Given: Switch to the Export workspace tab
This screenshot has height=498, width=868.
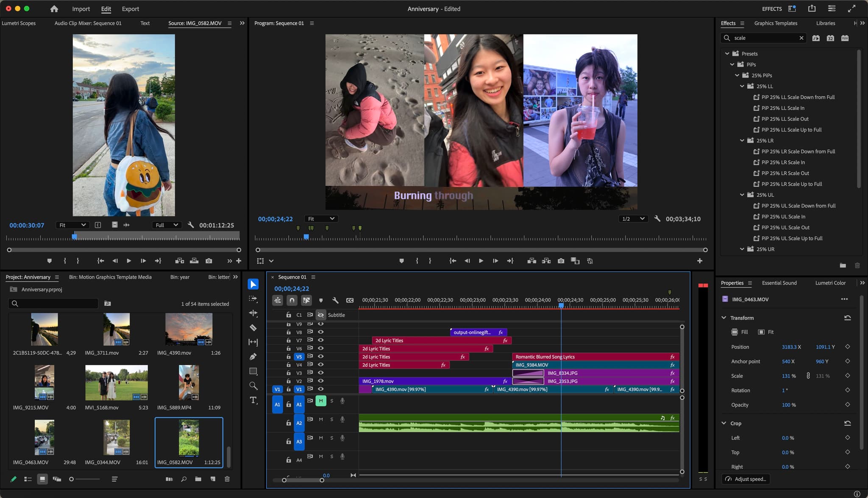Looking at the screenshot, I should (130, 8).
